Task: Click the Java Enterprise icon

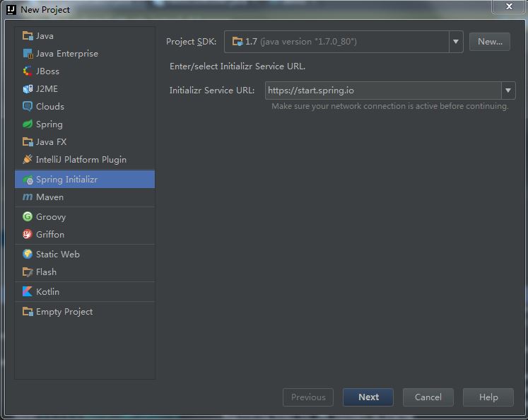Action: tap(28, 54)
